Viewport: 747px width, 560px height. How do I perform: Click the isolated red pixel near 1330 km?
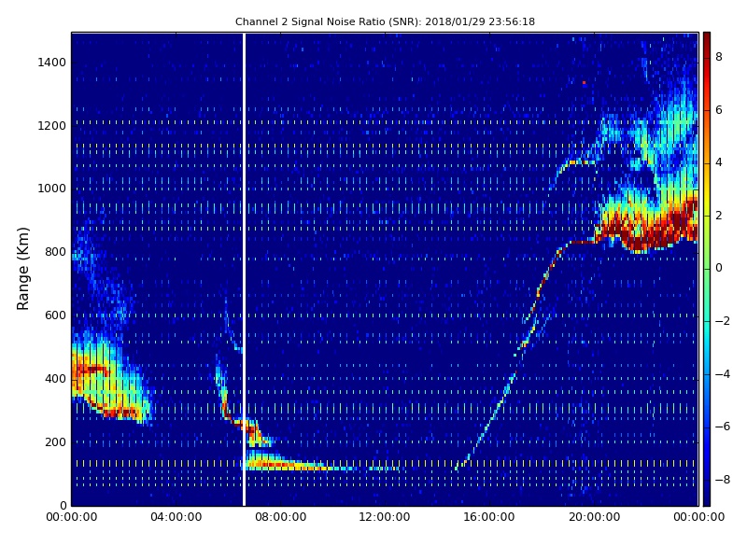coord(584,83)
